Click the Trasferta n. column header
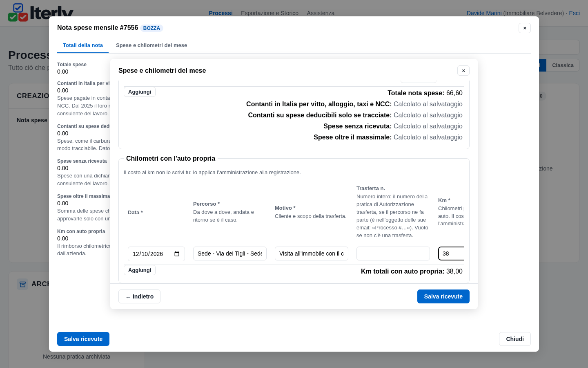 pyautogui.click(x=371, y=188)
